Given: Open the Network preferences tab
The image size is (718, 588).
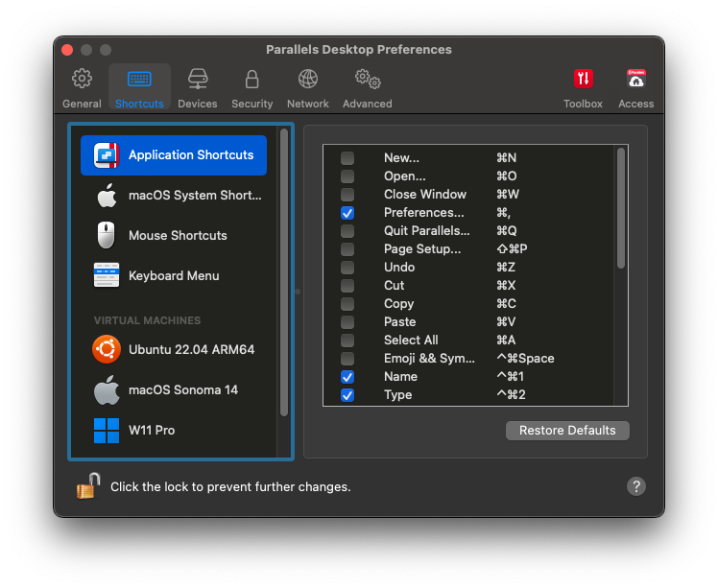Looking at the screenshot, I should (x=307, y=86).
